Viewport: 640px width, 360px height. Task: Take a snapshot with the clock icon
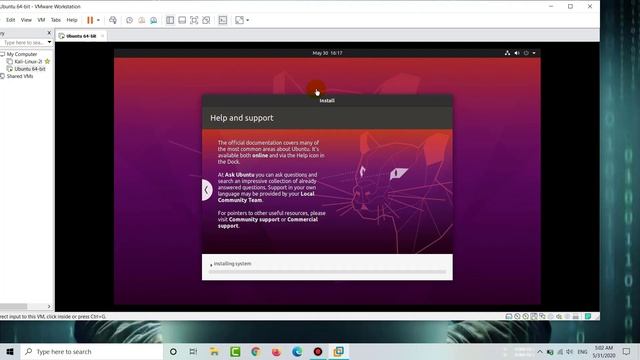point(129,20)
